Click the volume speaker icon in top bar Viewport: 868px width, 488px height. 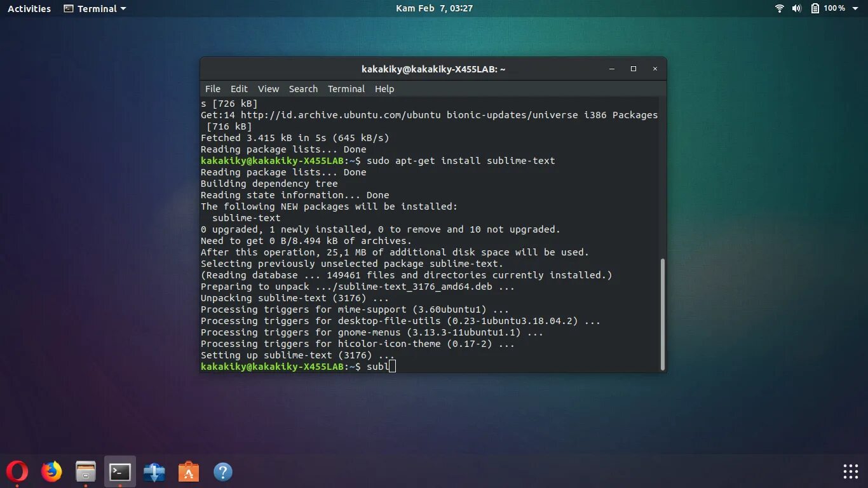(x=797, y=8)
